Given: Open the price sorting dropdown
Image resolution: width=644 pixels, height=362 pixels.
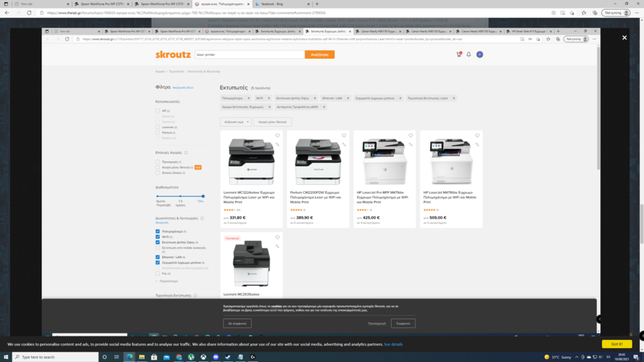Looking at the screenshot, I should coord(235,122).
